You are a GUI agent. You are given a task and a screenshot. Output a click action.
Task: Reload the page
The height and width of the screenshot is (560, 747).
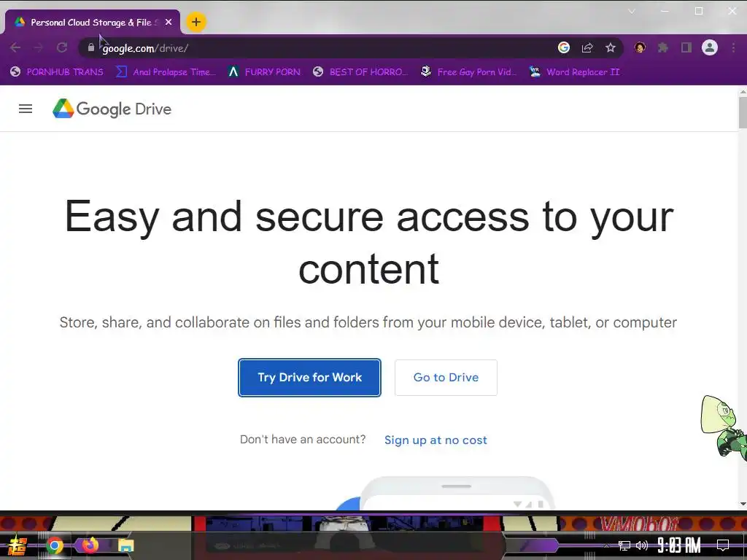(62, 47)
